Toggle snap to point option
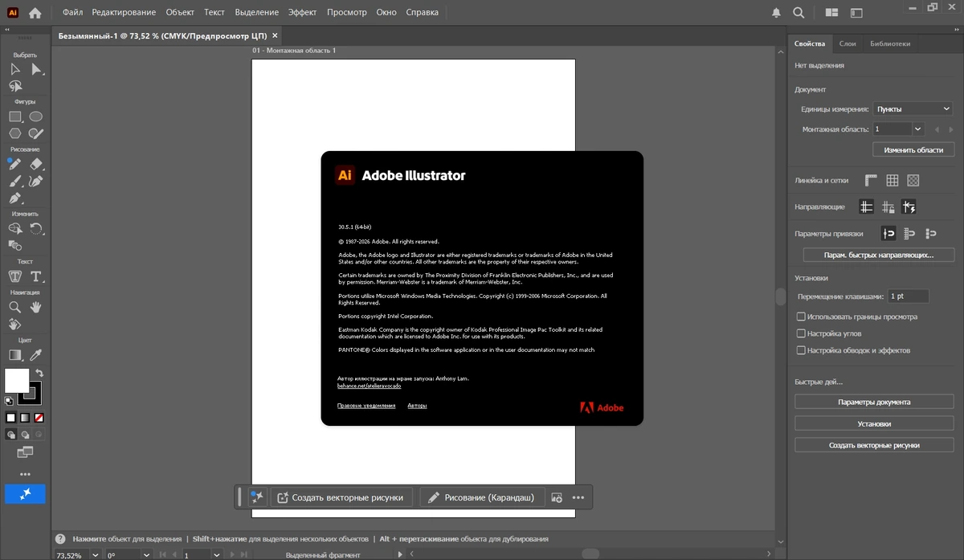 tap(888, 233)
